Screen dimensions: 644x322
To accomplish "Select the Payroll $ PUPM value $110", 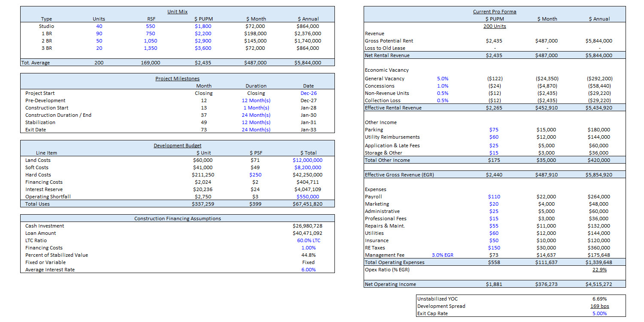I will 494,197.
